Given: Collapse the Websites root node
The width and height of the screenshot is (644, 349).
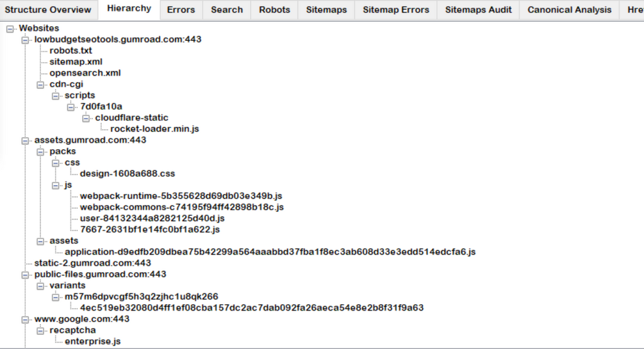Looking at the screenshot, I should [x=10, y=29].
